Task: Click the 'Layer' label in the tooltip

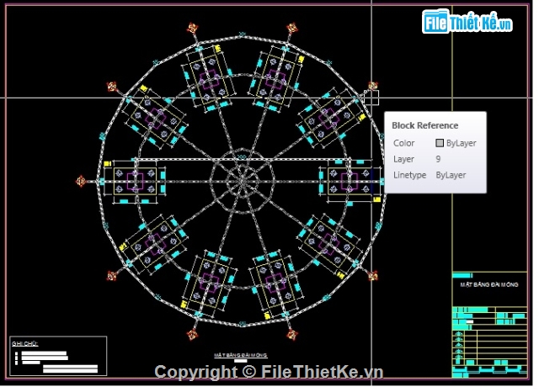Action: pyautogui.click(x=403, y=159)
